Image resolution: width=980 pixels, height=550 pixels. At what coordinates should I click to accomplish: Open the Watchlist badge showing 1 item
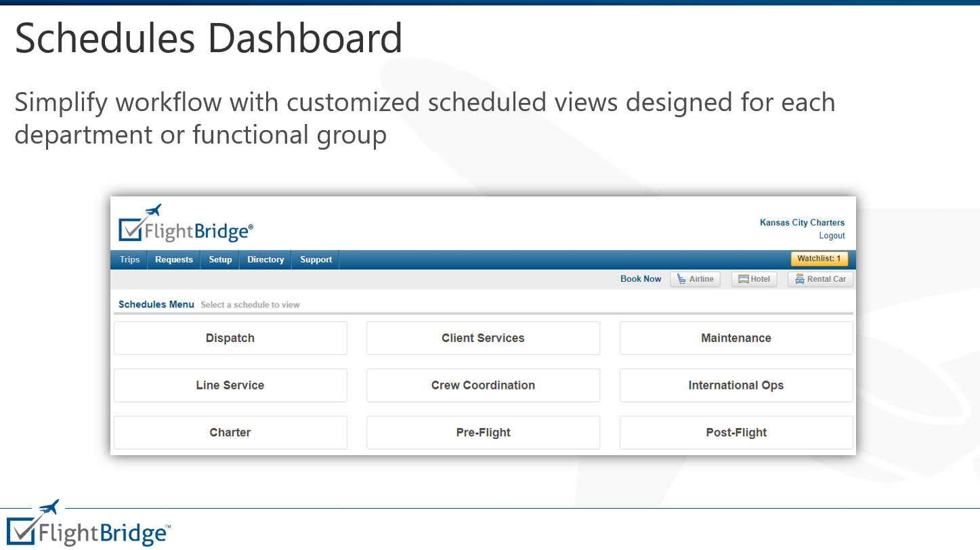819,259
